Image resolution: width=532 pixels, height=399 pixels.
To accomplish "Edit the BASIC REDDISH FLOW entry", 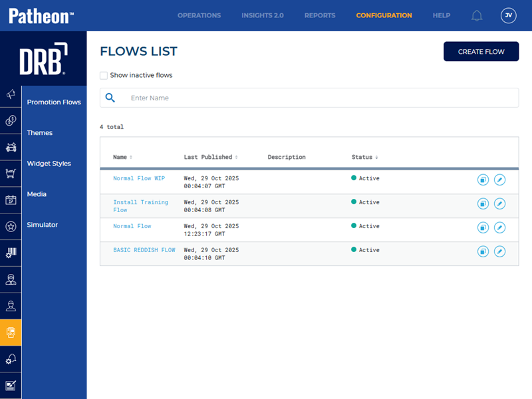I will (x=499, y=251).
